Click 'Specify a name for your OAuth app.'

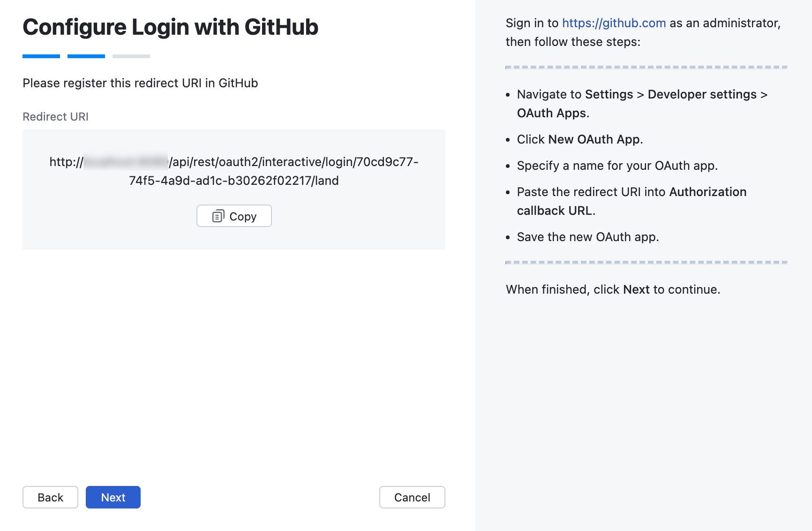click(617, 166)
